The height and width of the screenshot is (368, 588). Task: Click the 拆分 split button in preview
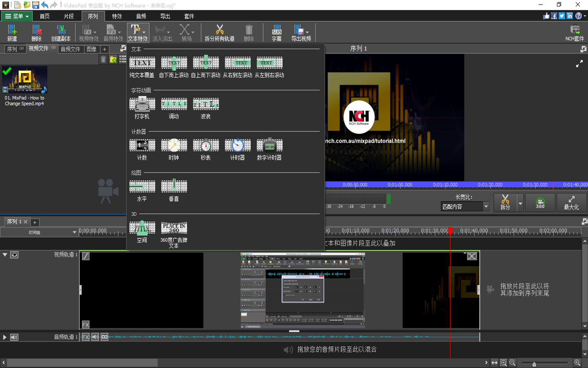(505, 202)
